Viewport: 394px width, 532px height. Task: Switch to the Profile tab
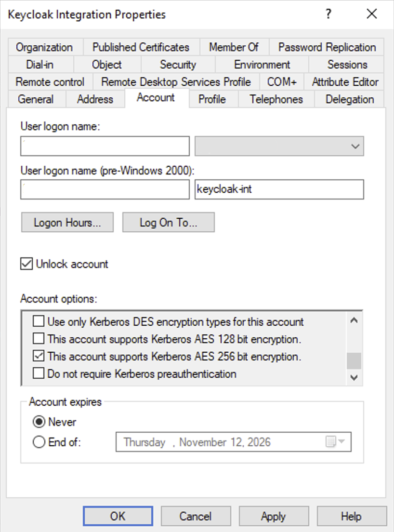[212, 99]
